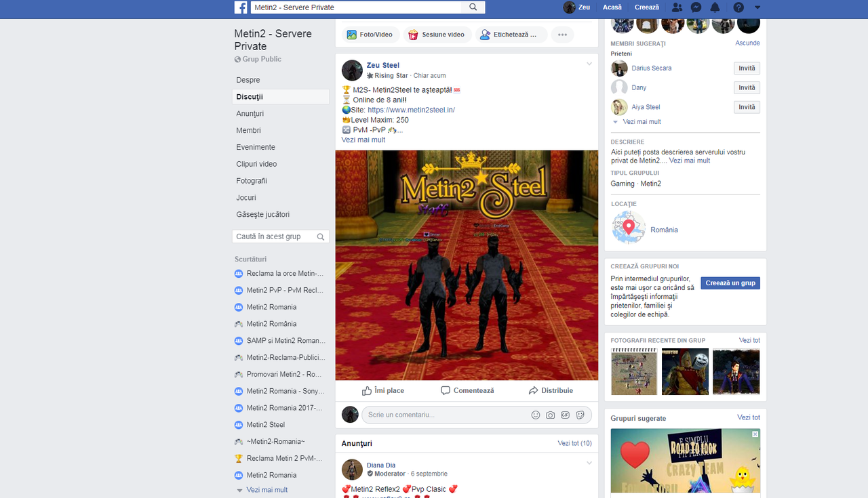View all announcements Vezi tot (10)
Viewport: 868px width, 498px height.
pyautogui.click(x=574, y=443)
